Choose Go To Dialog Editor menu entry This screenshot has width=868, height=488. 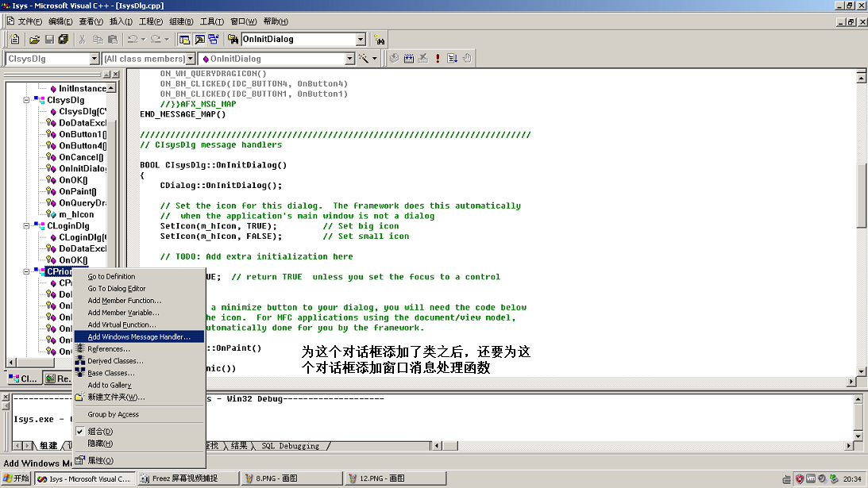[x=139, y=289]
